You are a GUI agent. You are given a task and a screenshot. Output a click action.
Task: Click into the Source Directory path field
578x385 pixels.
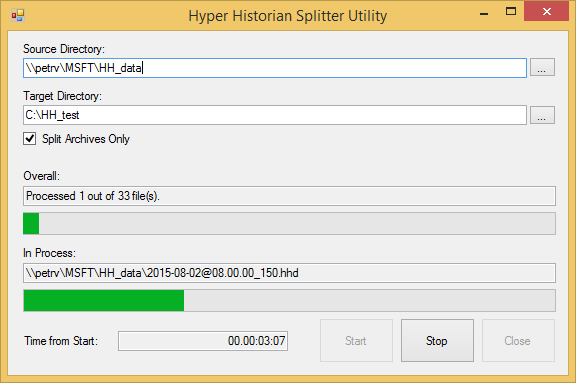(x=275, y=68)
